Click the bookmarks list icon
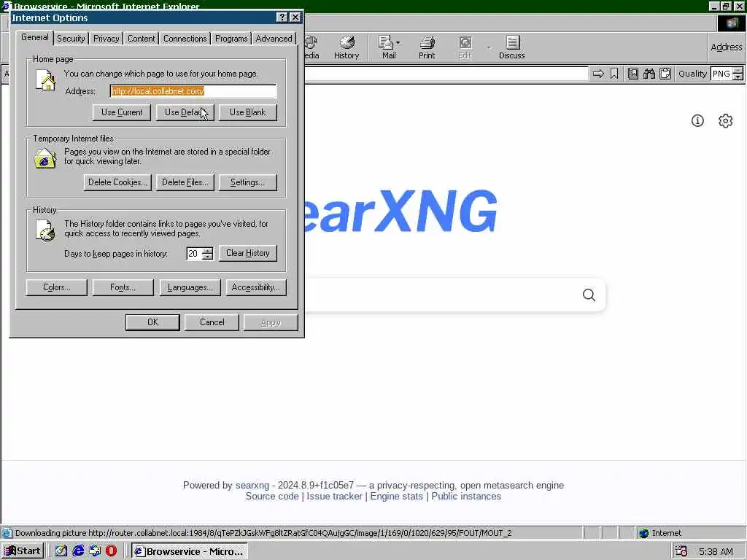This screenshot has height=560, width=747. pyautogui.click(x=632, y=74)
